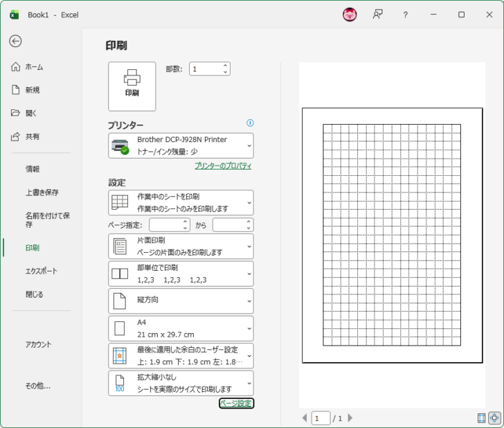Toggle zoom to page icon at bottom right
This screenshot has height=428, width=504.
[494, 418]
